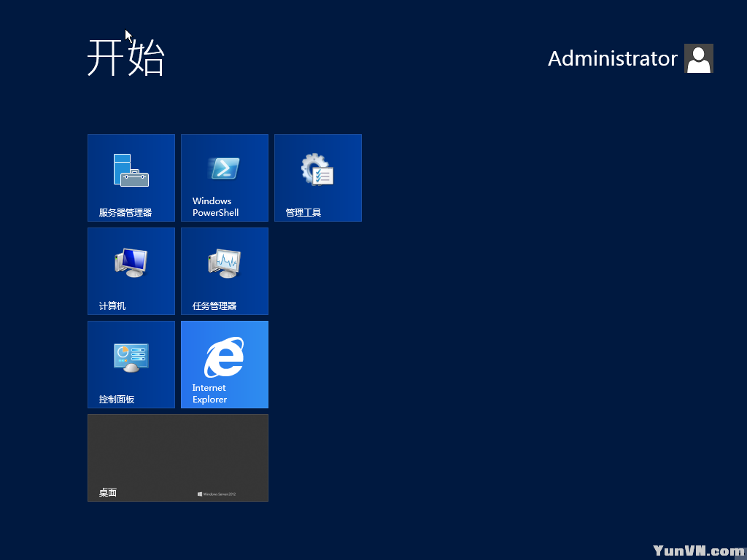This screenshot has height=560, width=747.
Task: Open the 计算机 tile
Action: point(131,271)
